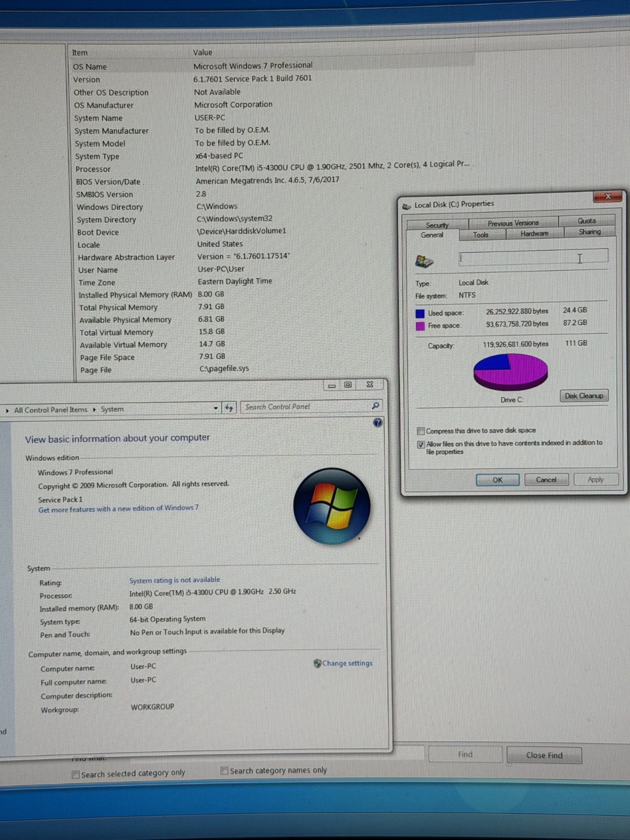Click the search magnifier icon in Control Panel

coord(375,405)
